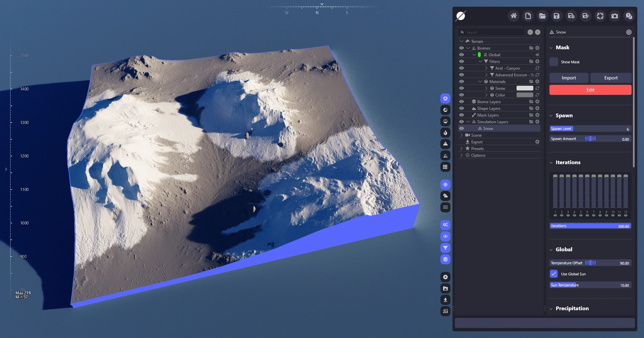Select Biome Layers in the tree
Viewport: 644px width, 338px height.
coord(489,102)
